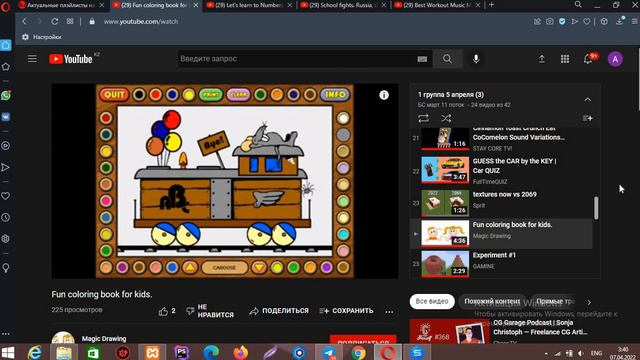This screenshot has height=360, width=640.
Task: Click the address bar URL
Action: (140, 22)
